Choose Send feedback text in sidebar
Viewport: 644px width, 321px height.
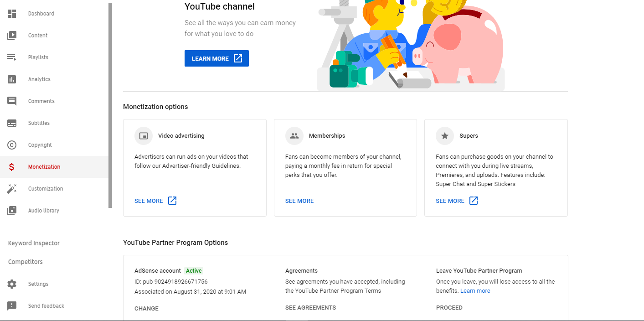46,306
